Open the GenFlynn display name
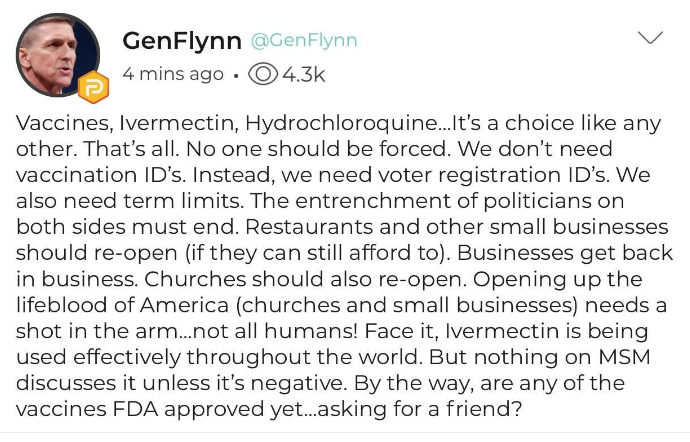 click(181, 41)
